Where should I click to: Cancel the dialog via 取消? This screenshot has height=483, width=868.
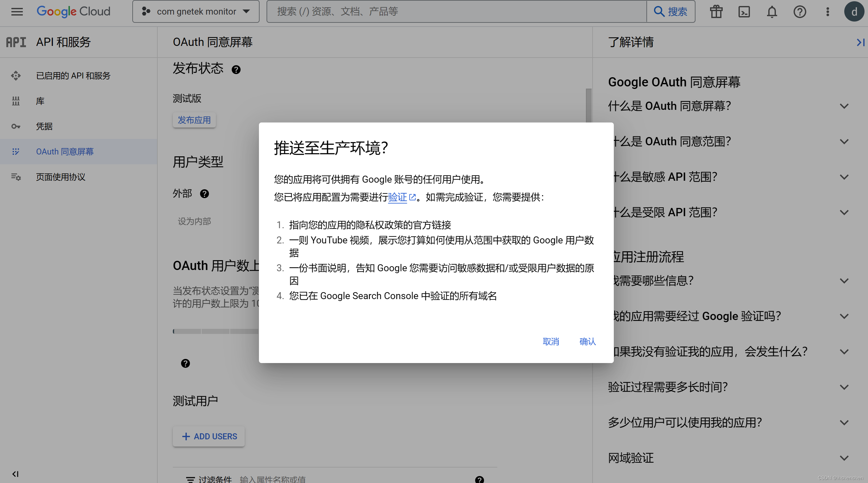click(x=551, y=342)
